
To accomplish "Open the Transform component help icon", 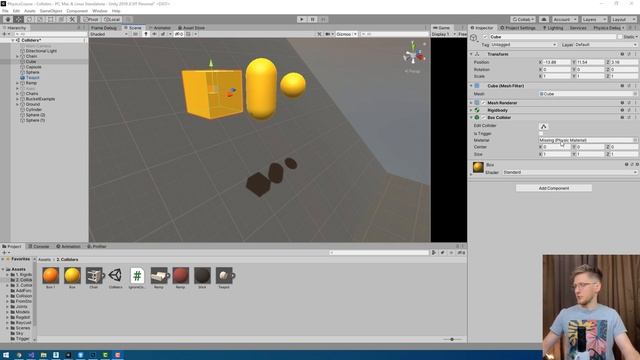I will pyautogui.click(x=622, y=54).
